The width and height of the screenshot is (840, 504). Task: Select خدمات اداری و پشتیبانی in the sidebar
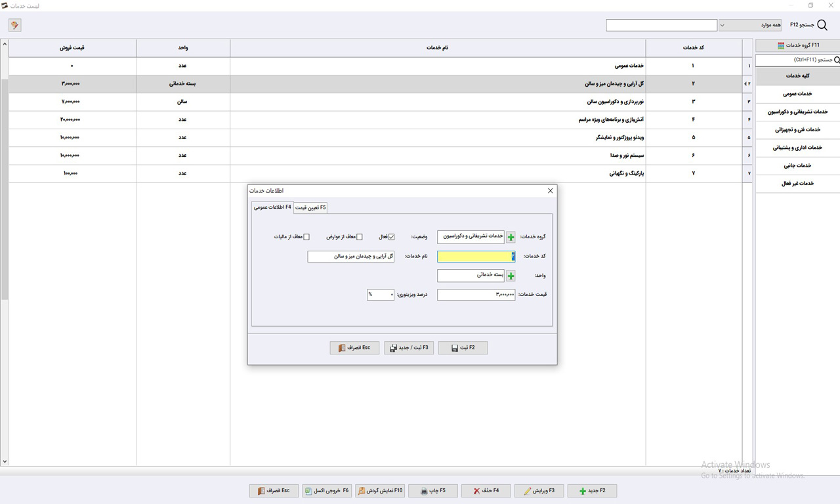point(797,148)
